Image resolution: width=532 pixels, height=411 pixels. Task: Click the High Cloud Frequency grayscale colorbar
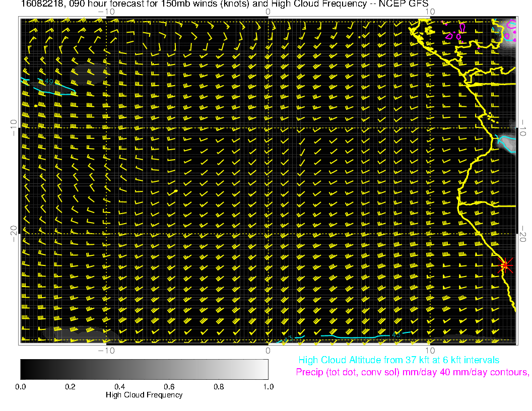point(144,369)
